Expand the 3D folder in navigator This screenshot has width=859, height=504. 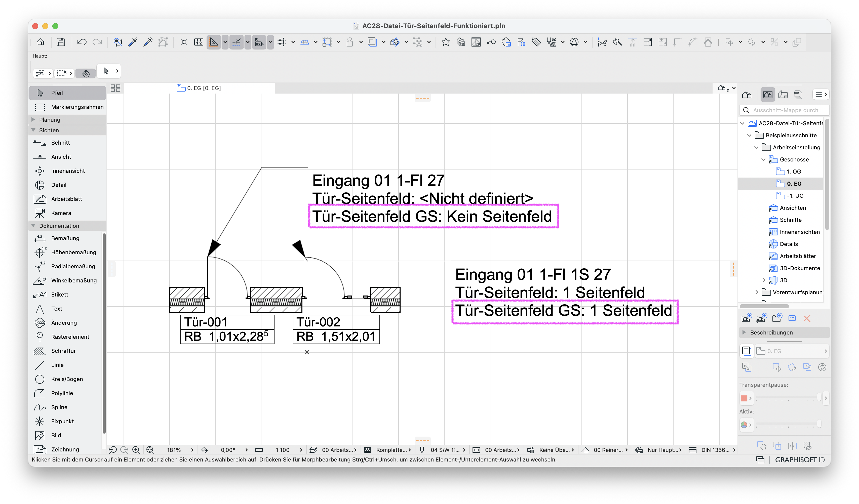[764, 280]
